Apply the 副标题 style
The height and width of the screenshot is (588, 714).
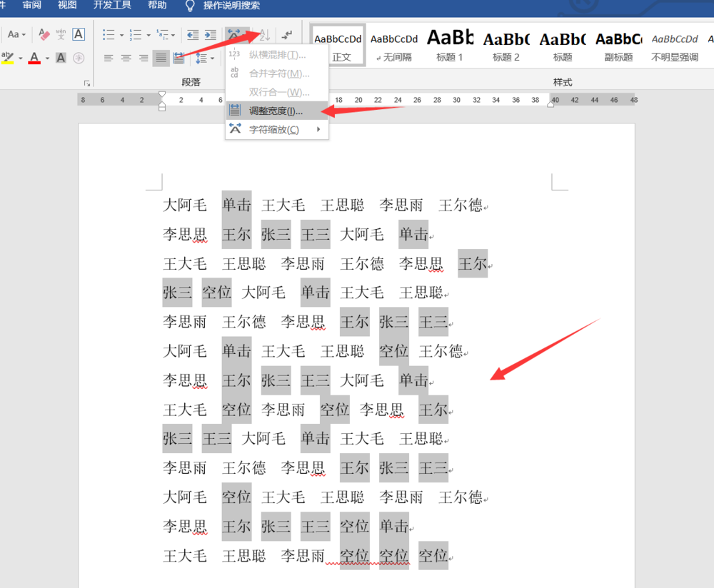coord(618,46)
